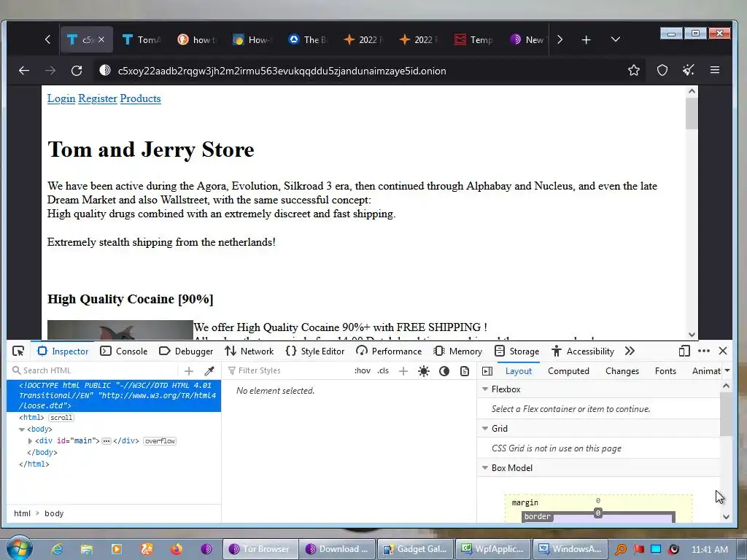This screenshot has width=747, height=560.
Task: Collapse the body node in markup tree
Action: [x=22, y=429]
